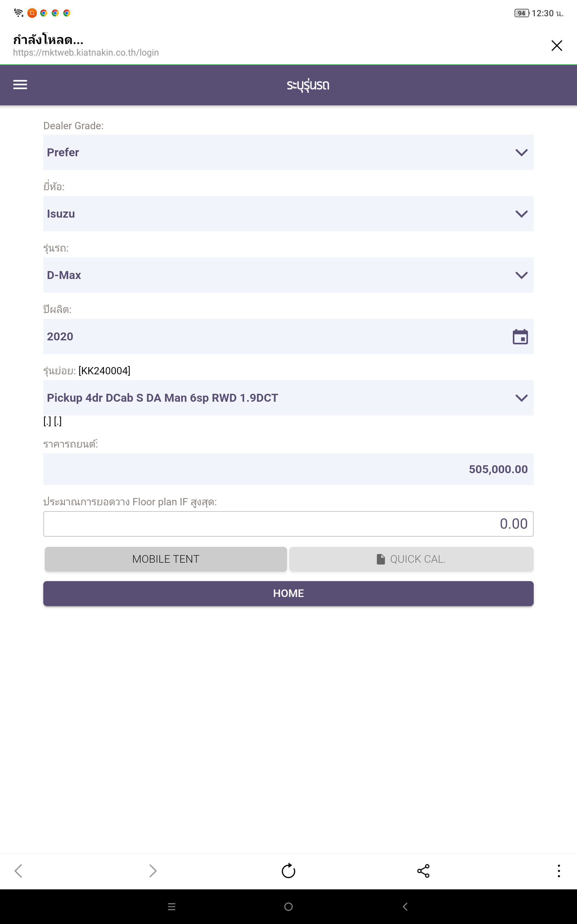Open the three-dot browser options menu
The image size is (577, 924).
point(558,871)
